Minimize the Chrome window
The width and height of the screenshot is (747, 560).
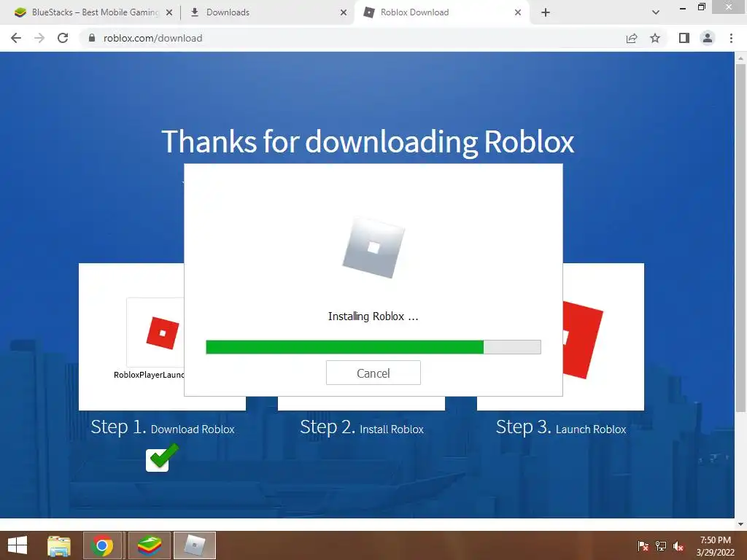pos(682,7)
